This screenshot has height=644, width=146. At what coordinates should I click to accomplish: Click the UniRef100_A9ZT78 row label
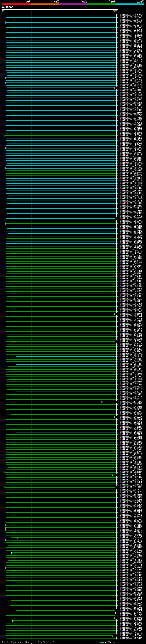131,67
